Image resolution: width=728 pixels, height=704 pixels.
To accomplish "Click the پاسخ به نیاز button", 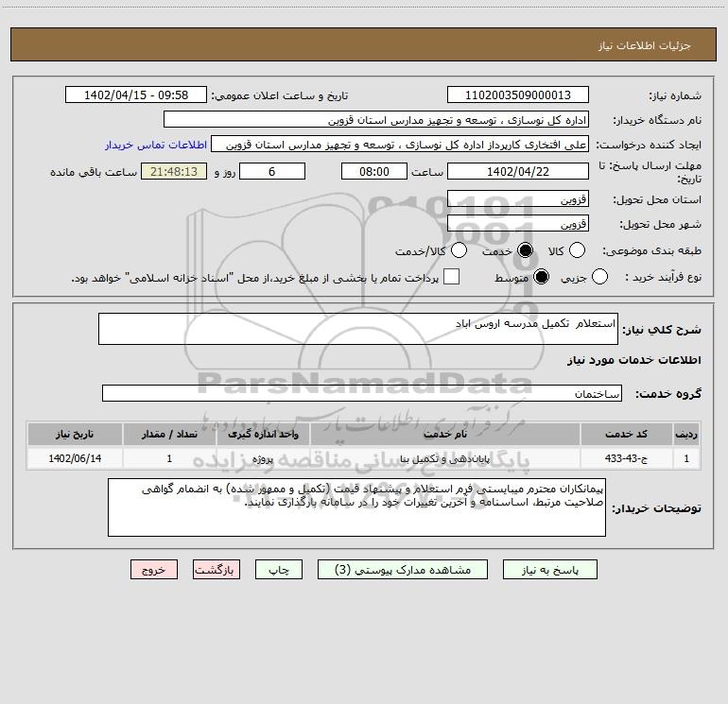I will (x=550, y=570).
